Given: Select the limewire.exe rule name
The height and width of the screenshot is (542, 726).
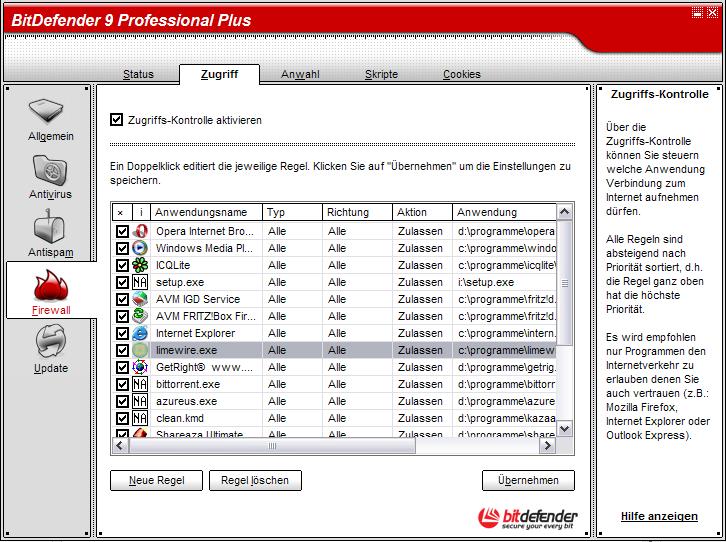Looking at the screenshot, I should pos(187,350).
